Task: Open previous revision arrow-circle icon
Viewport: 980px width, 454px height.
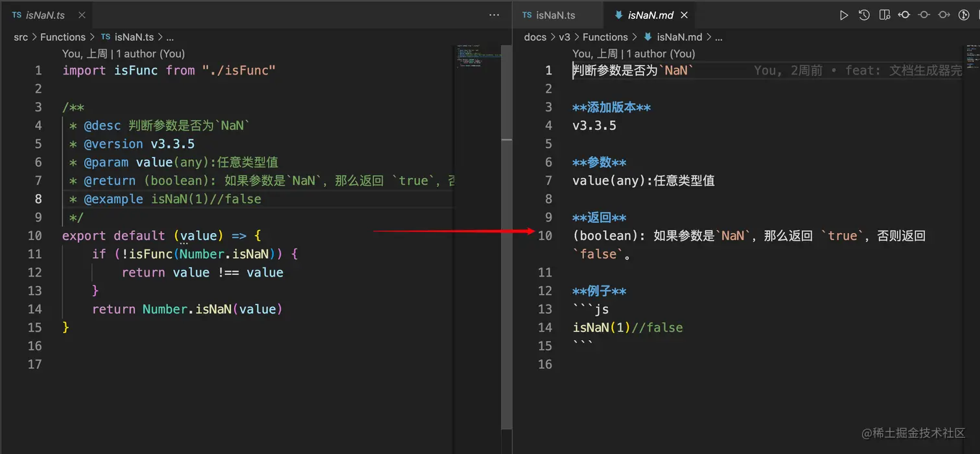Action: pos(904,15)
